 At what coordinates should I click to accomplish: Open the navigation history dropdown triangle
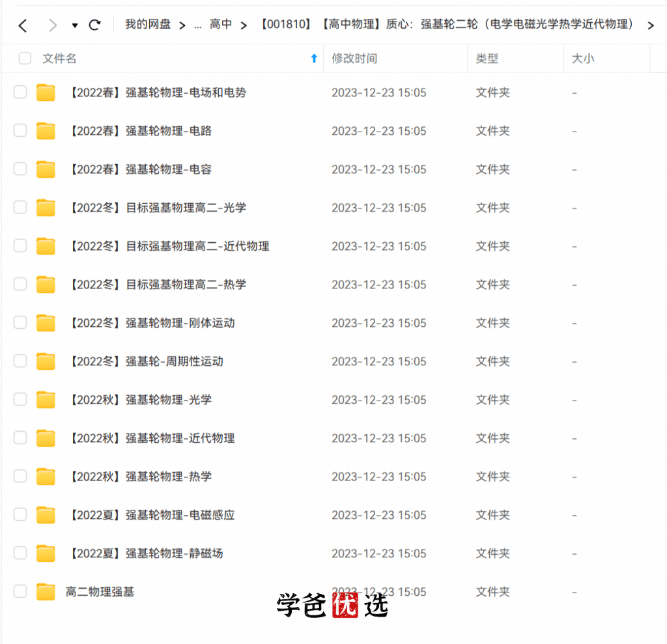pos(75,25)
